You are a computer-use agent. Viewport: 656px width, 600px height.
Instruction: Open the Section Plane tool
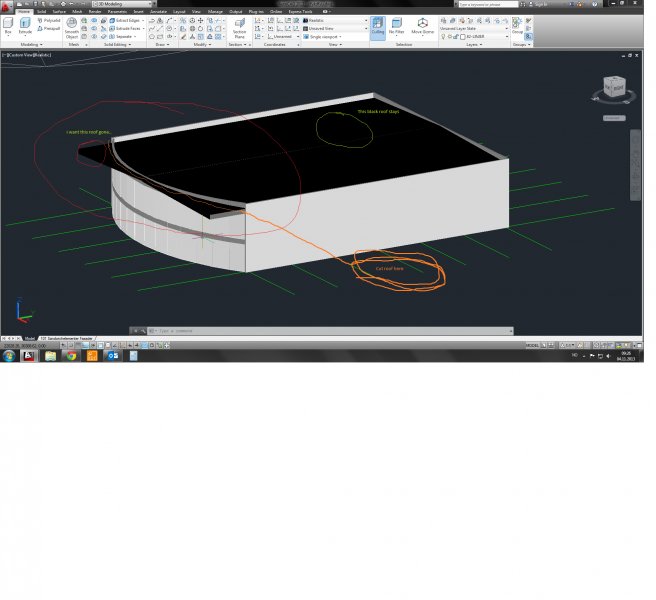pos(239,29)
